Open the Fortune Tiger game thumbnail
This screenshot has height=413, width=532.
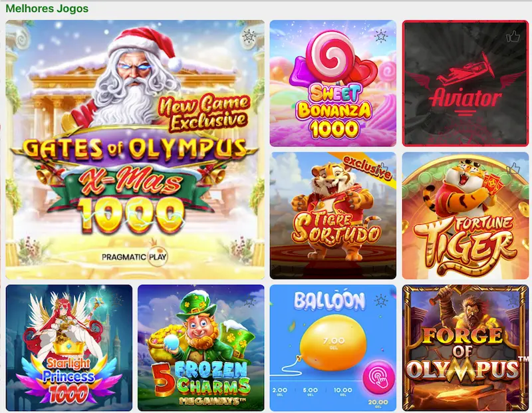[x=465, y=216]
